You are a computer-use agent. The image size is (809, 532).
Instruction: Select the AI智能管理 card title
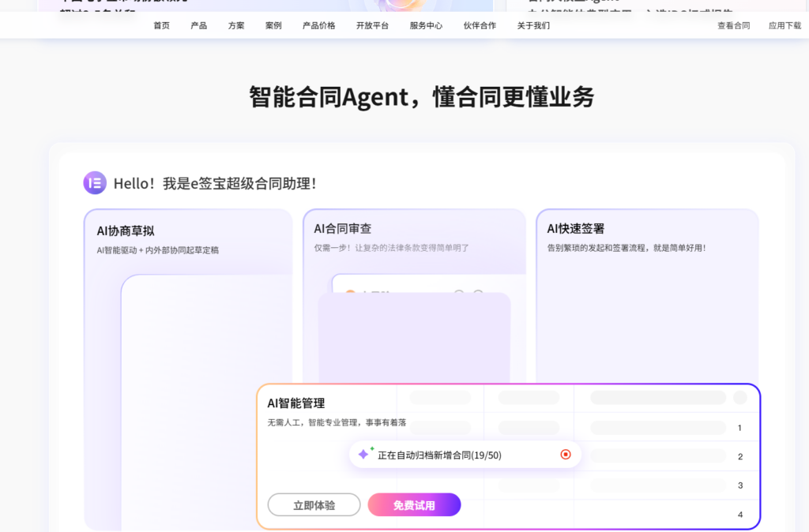[296, 403]
